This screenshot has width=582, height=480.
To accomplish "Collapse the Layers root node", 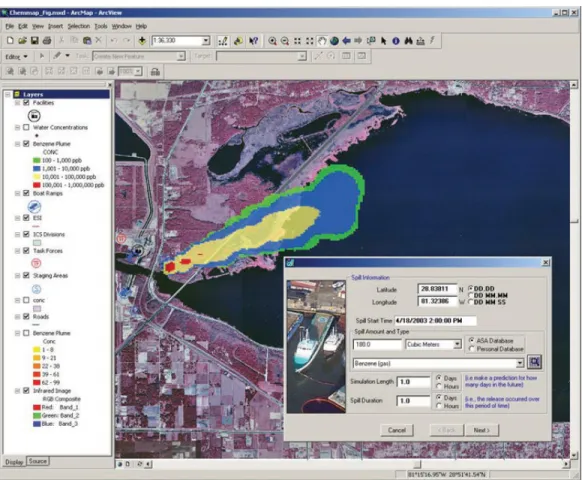I will click(8, 95).
